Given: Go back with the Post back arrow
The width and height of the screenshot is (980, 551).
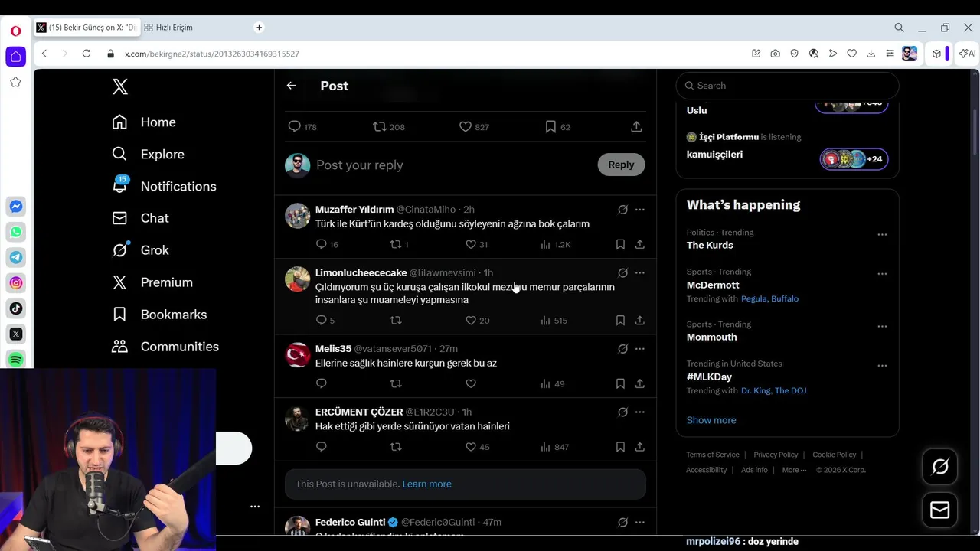Looking at the screenshot, I should click(x=291, y=86).
